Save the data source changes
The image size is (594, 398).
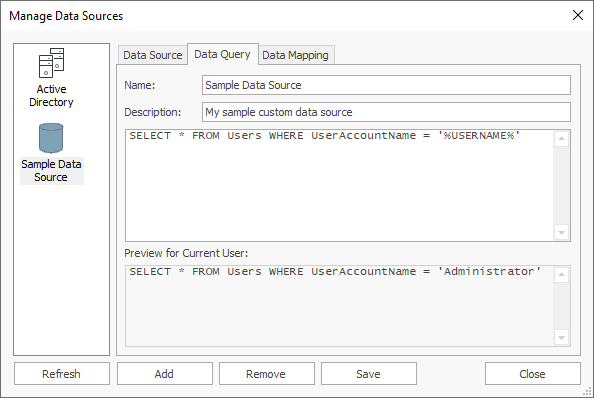(369, 374)
